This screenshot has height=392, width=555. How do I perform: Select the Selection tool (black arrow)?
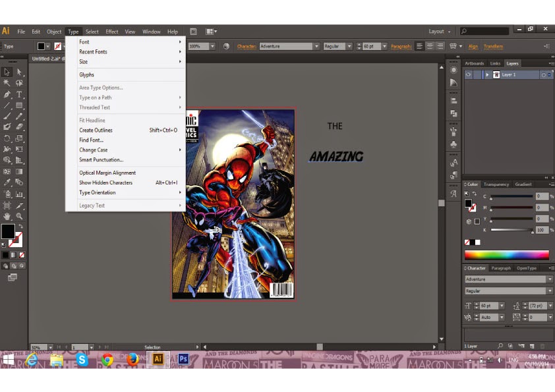tap(7, 72)
